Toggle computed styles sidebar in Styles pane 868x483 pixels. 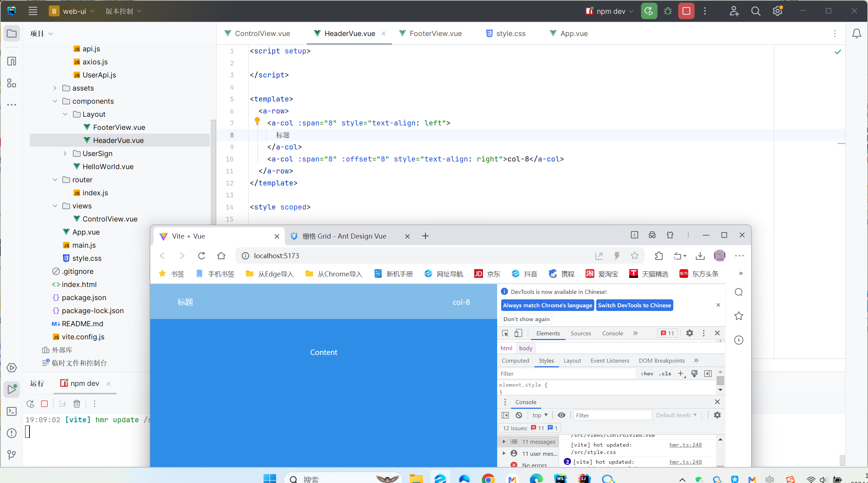(708, 374)
